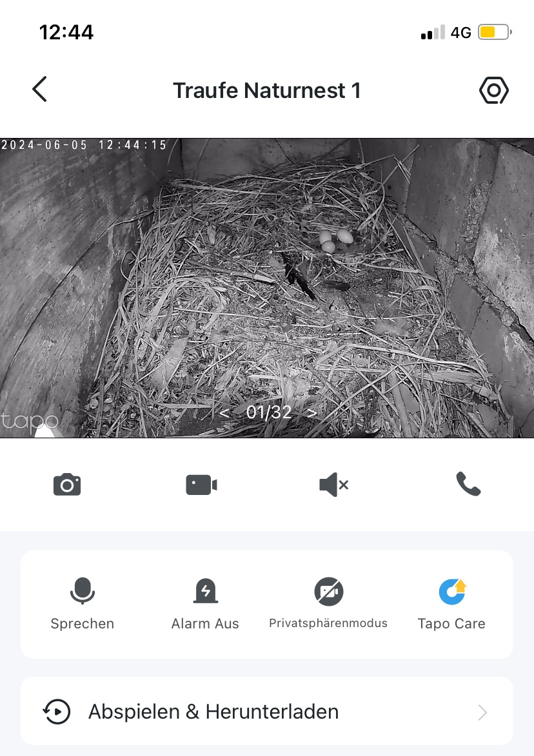Open the Tapo Care icon
The height and width of the screenshot is (756, 534).
(452, 591)
